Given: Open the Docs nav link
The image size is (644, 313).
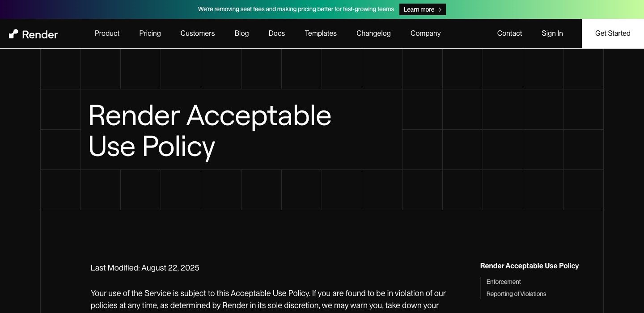Looking at the screenshot, I should click(x=277, y=34).
